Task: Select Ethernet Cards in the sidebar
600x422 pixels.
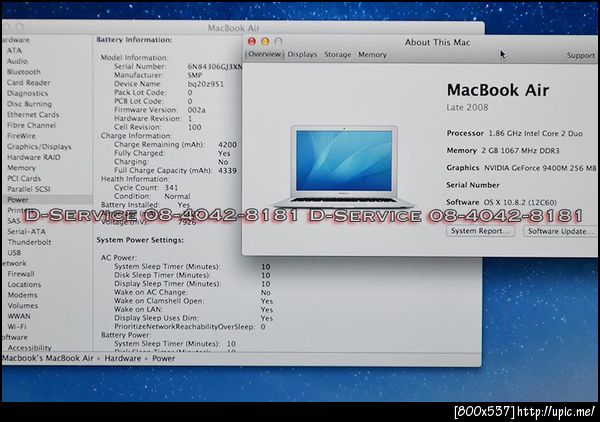Action: coord(33,115)
